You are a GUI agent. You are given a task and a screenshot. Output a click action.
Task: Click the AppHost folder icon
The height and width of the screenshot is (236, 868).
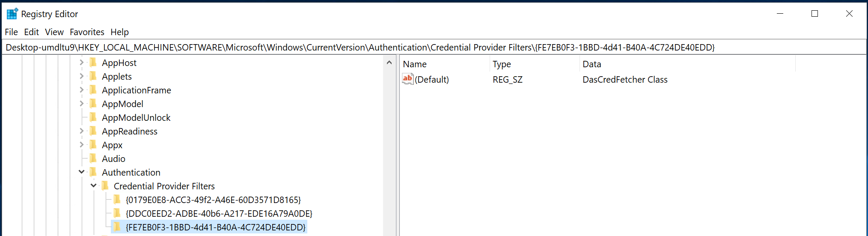click(x=93, y=63)
